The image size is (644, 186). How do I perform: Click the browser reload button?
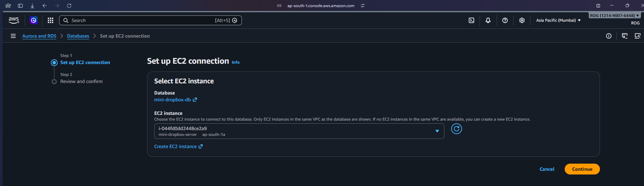coord(69,6)
